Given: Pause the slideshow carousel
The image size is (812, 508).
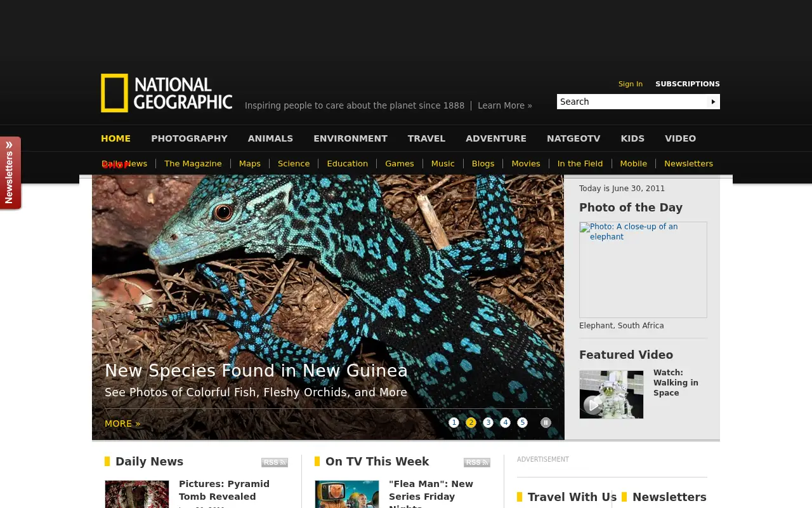Looking at the screenshot, I should (x=546, y=423).
